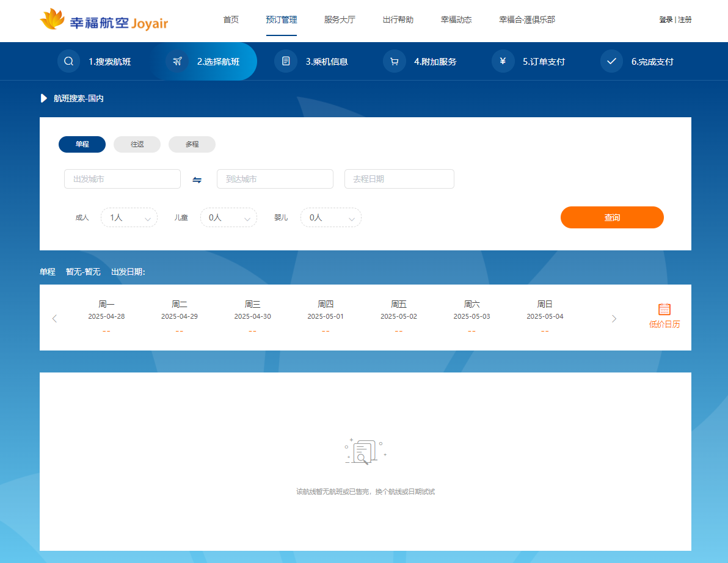Click step 2.选择航班 label

218,62
